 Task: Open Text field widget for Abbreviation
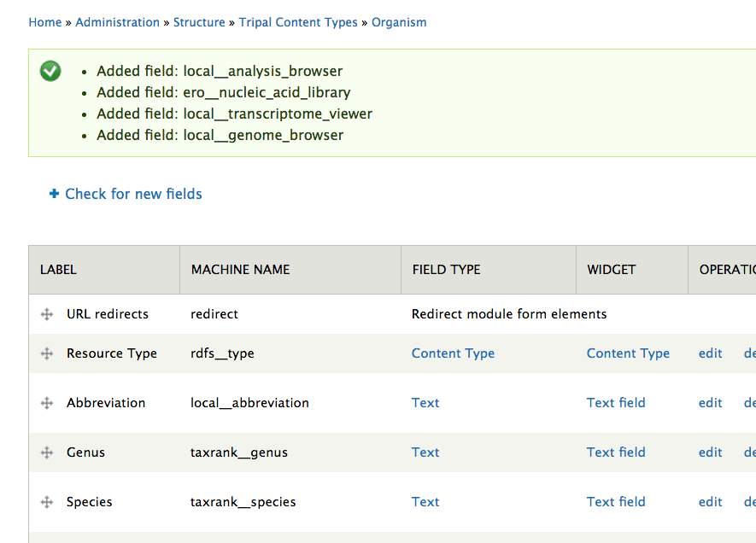616,403
